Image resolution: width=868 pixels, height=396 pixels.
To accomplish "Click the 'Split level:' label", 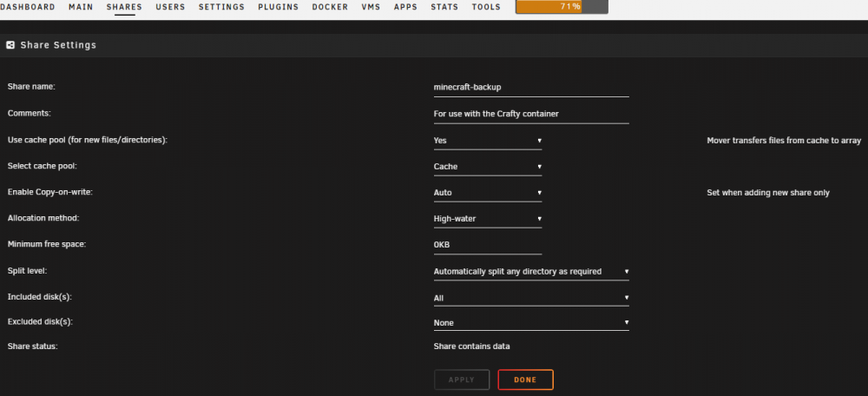I will 27,272.
